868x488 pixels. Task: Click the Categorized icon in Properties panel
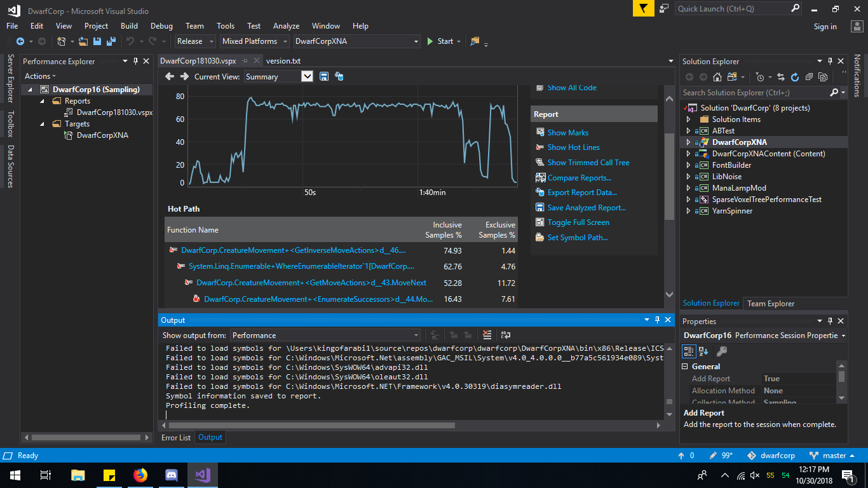click(689, 351)
